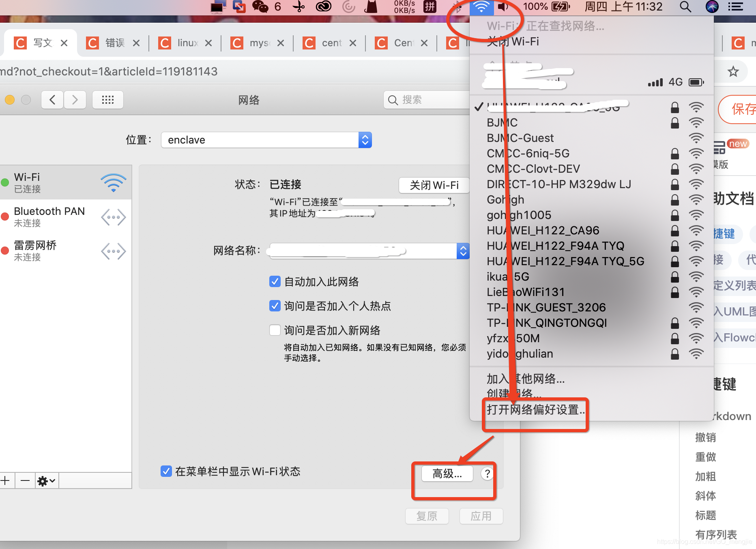Choose 打开网络偏好设置 menu item
Viewport: 756px width, 549px height.
click(536, 410)
